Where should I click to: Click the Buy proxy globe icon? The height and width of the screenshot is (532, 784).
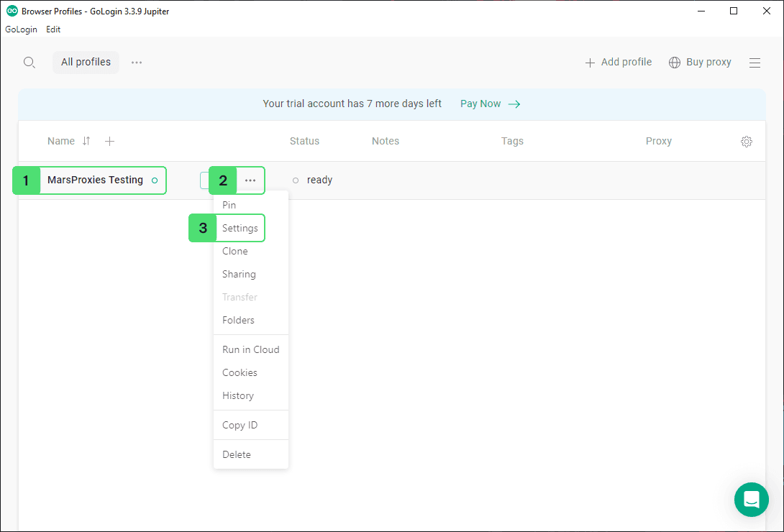point(675,63)
